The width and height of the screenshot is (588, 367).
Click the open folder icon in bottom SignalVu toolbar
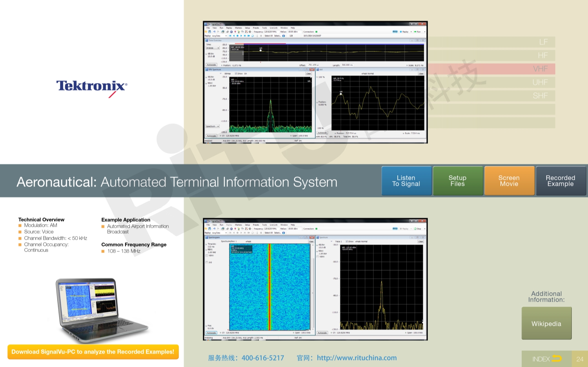click(x=206, y=229)
